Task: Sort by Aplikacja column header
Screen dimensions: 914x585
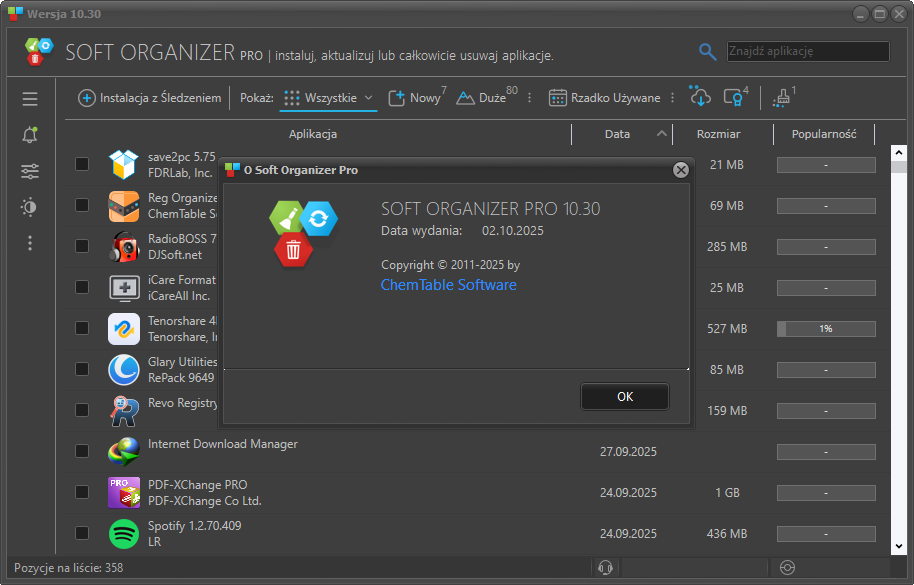Action: coord(313,134)
